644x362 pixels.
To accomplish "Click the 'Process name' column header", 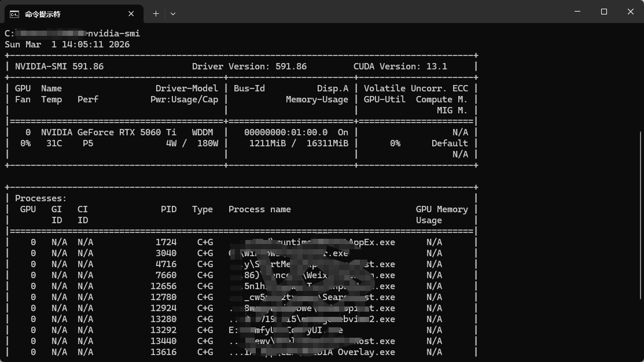I will (260, 209).
